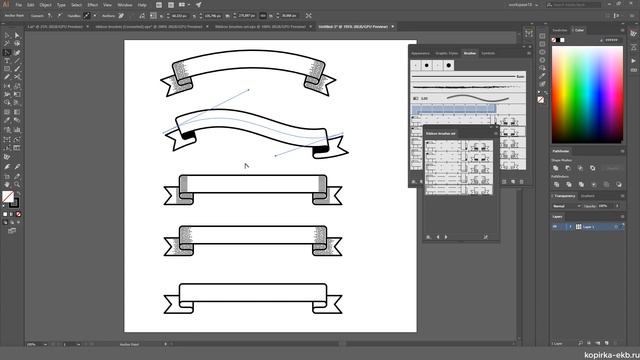The image size is (640, 360).
Task: Select the Paintbrush tool
Action: coord(17,69)
